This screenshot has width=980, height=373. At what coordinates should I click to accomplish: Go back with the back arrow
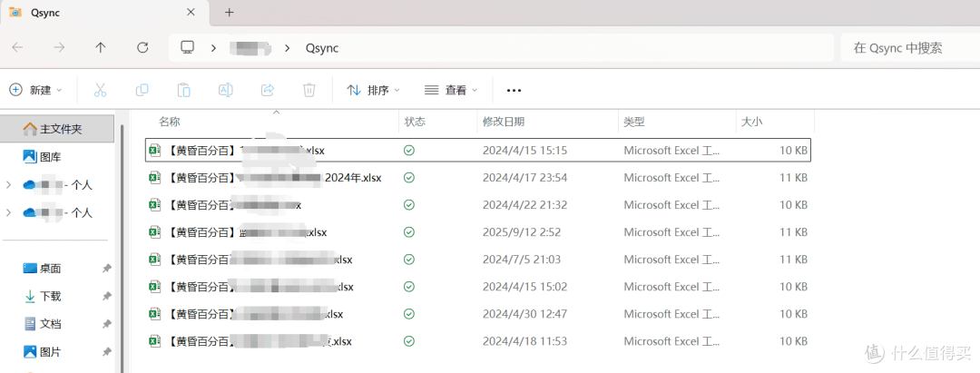coord(17,48)
